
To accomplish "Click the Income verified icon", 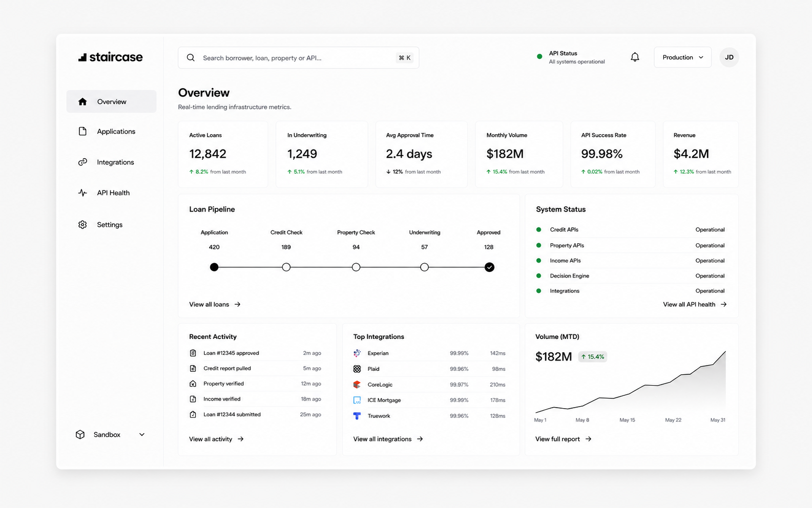I will pos(193,399).
